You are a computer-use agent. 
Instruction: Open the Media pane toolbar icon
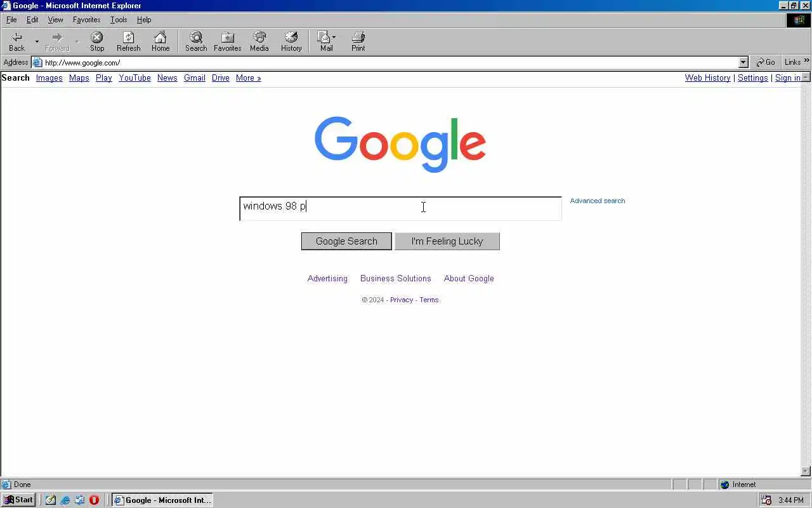click(x=259, y=42)
